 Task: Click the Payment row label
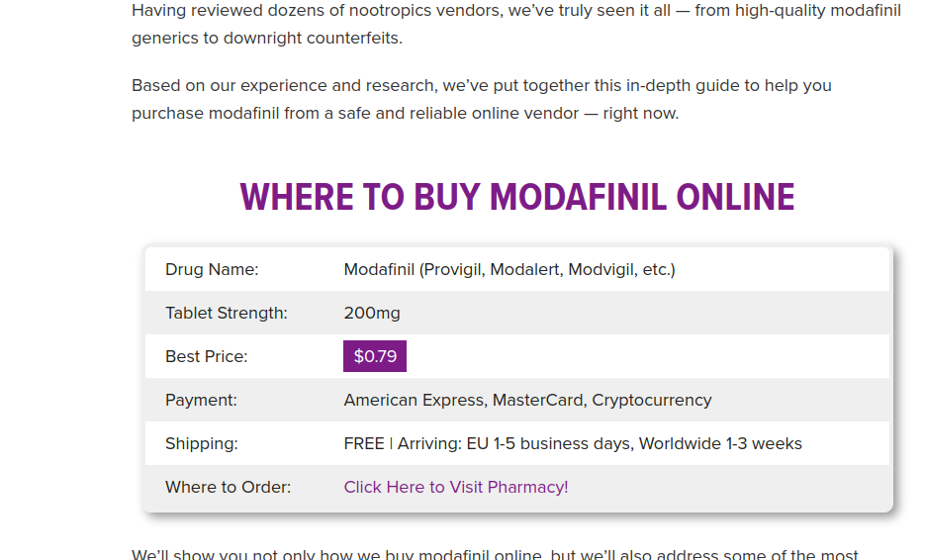(201, 400)
